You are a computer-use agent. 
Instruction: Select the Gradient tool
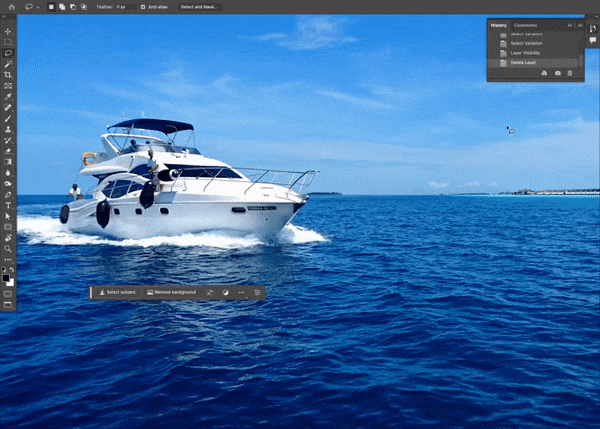(x=8, y=162)
